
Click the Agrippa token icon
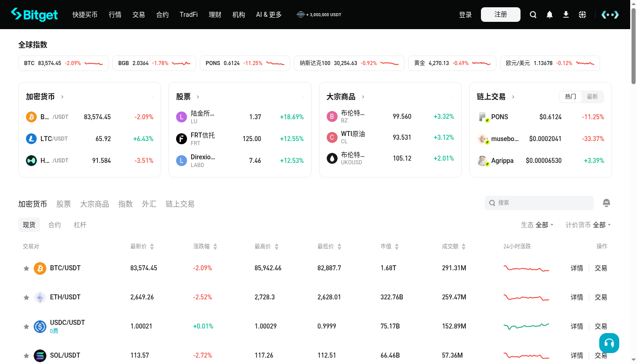[483, 161]
